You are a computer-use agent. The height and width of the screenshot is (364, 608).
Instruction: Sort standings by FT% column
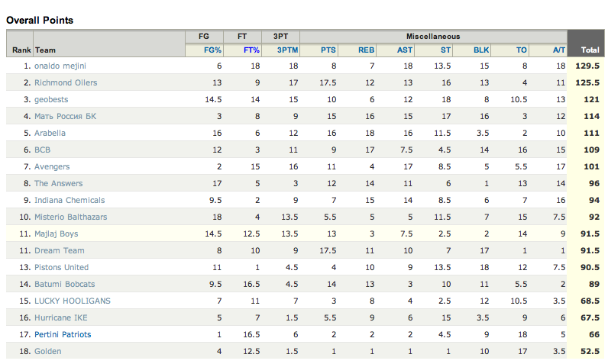click(251, 50)
